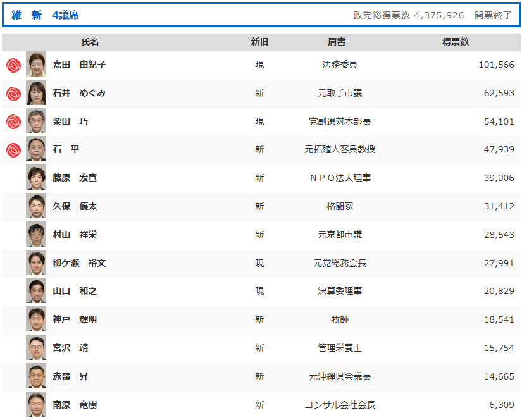
Task: Select the name 藤原 宏宣
Action: pos(75,178)
